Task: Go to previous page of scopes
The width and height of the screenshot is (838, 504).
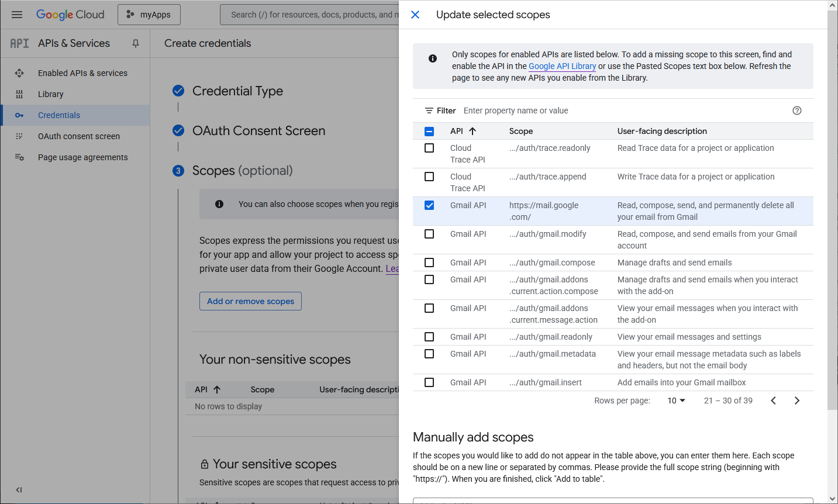Action: pyautogui.click(x=773, y=401)
